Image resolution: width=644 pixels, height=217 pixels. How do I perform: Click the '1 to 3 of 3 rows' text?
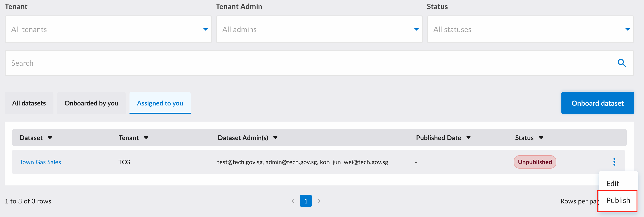(x=28, y=201)
